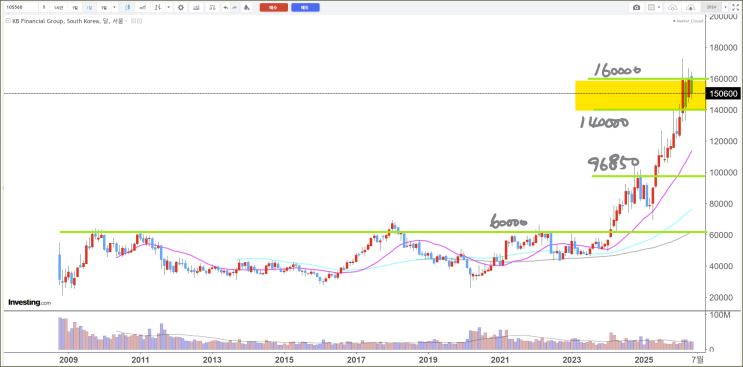This screenshot has width=743, height=367.
Task: Select the candlestick chart style icon
Action: [x=127, y=8]
